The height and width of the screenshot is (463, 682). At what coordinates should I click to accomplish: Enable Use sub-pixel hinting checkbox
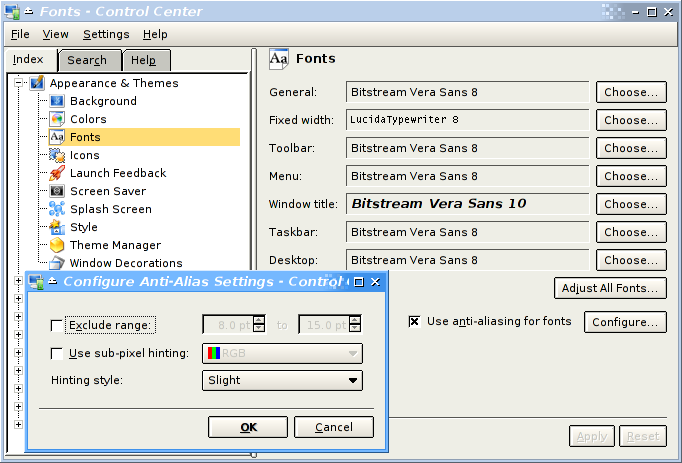point(56,353)
